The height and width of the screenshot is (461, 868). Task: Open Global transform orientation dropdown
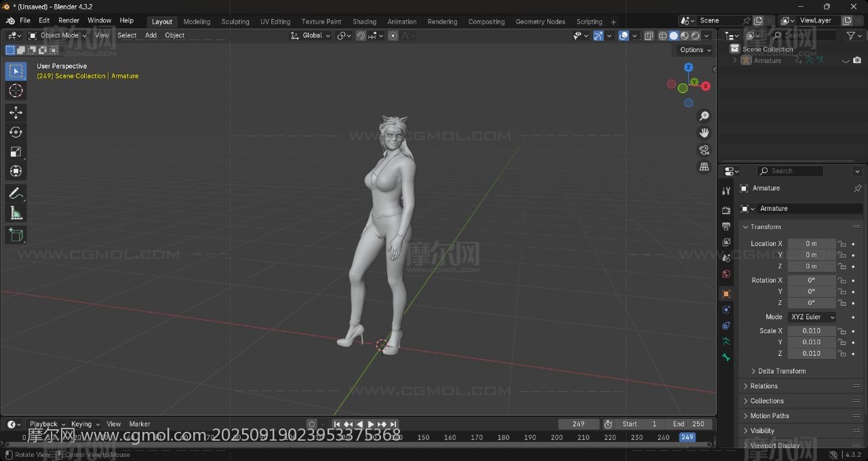311,35
